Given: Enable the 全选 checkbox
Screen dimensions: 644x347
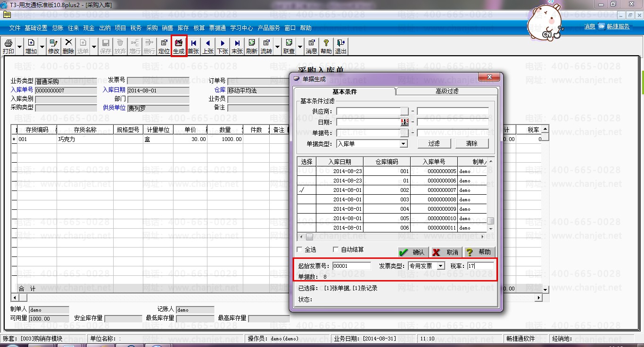Looking at the screenshot, I should coord(300,249).
